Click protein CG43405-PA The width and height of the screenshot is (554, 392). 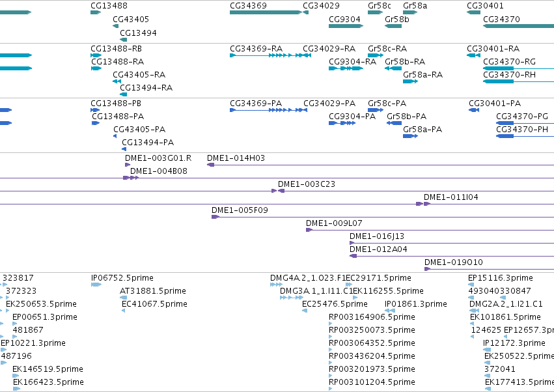[139, 130]
